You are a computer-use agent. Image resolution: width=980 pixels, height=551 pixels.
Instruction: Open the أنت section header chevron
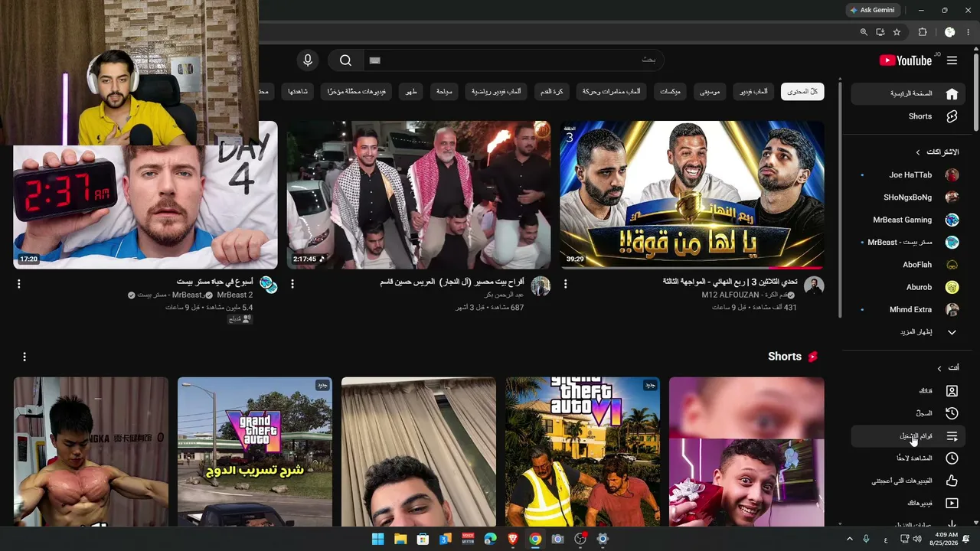[x=939, y=368]
